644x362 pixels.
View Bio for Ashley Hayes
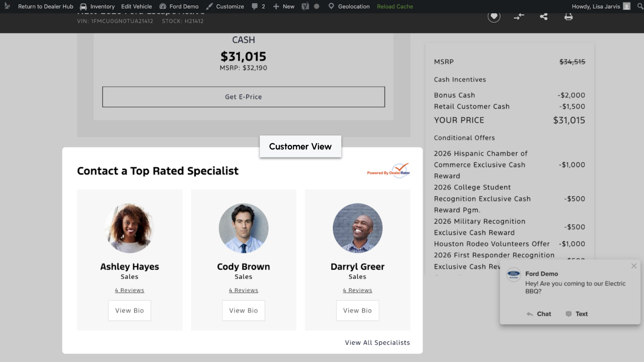pyautogui.click(x=130, y=310)
